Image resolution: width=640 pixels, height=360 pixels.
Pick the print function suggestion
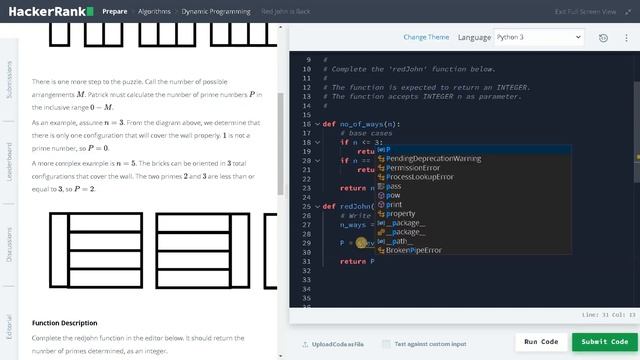[x=473, y=204]
